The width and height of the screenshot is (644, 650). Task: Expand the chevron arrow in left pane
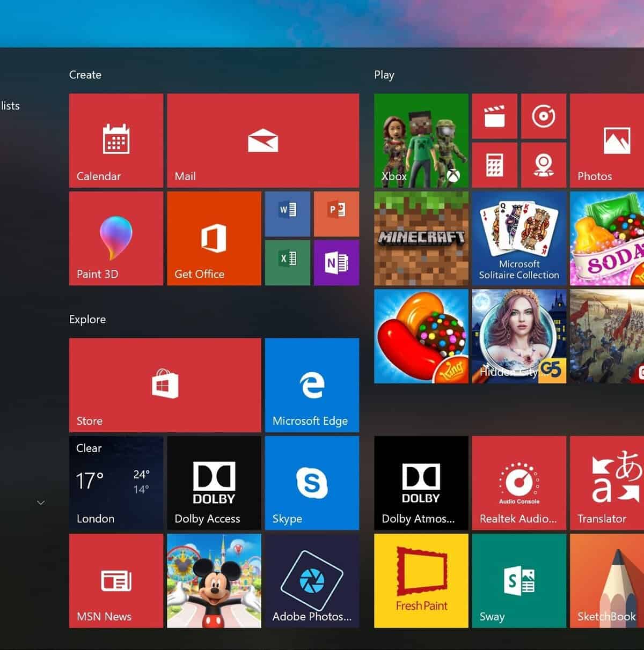tap(41, 503)
